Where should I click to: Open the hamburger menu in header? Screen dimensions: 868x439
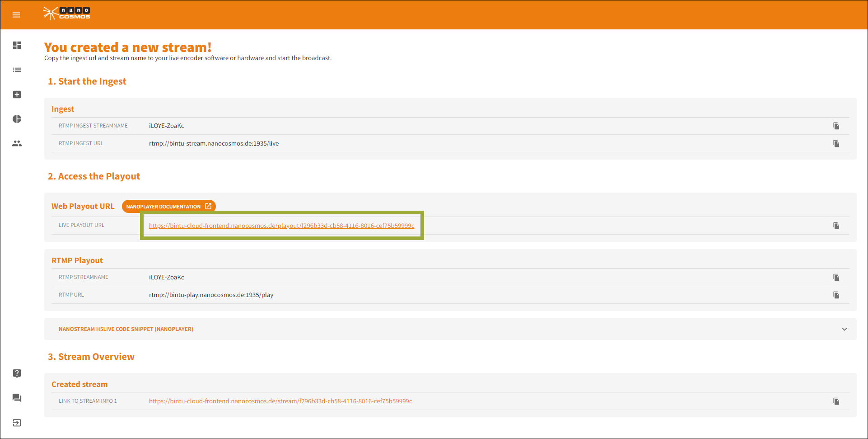click(x=16, y=15)
